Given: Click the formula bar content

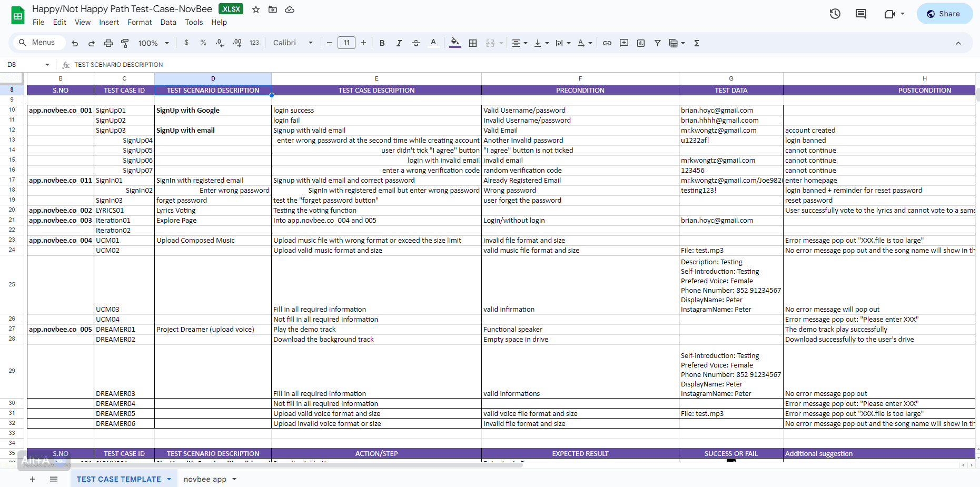Looking at the screenshot, I should pos(118,65).
